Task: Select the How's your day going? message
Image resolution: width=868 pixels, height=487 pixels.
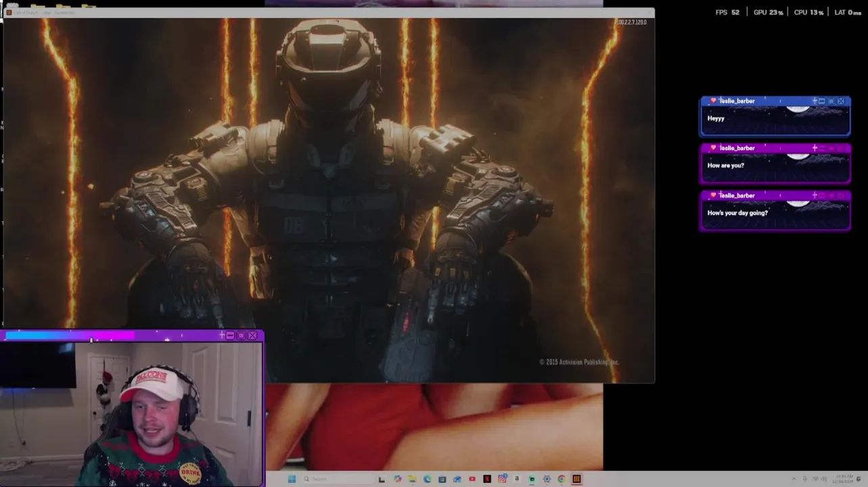Action: (737, 212)
